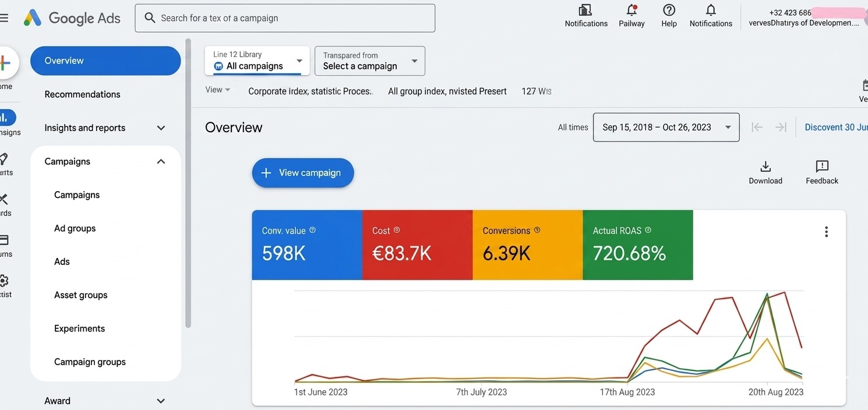Viewport: 868px width, 410px height.
Task: Click the rightmost Notifications bell icon
Action: [x=711, y=10]
